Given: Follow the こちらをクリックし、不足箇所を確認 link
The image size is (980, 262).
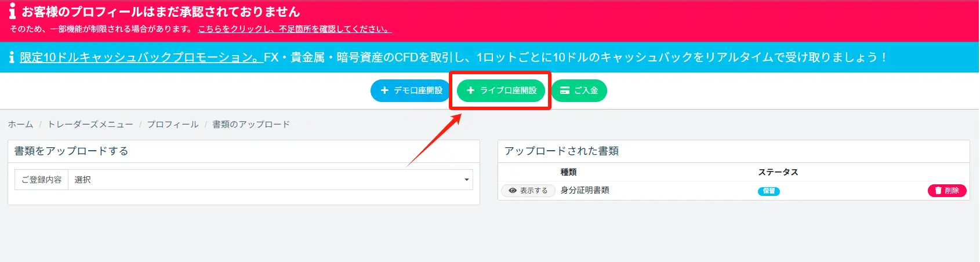Looking at the screenshot, I should 295,29.
